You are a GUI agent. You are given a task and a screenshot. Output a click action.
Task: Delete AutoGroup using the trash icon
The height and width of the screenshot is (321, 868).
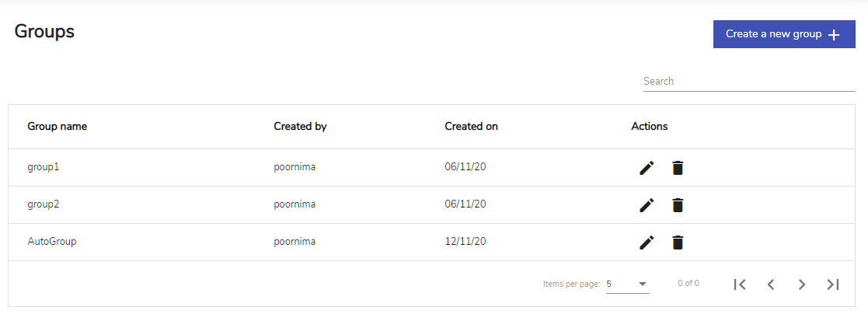[678, 242]
